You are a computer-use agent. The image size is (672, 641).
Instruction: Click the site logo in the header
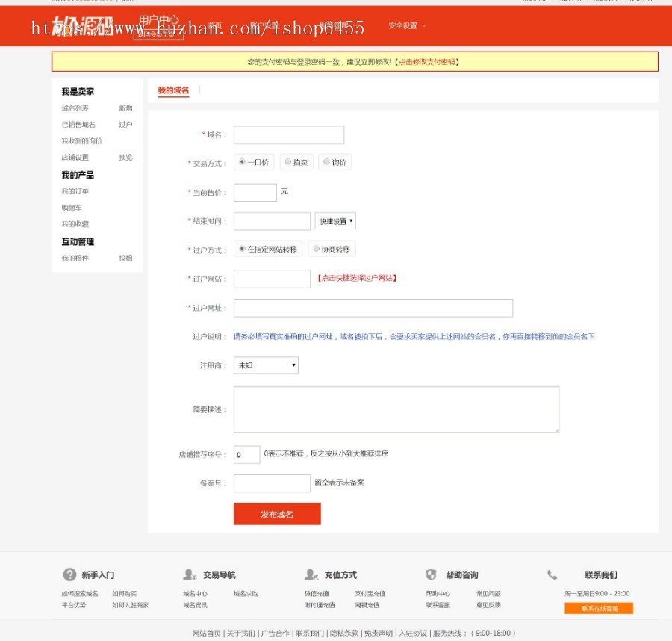[x=82, y=23]
